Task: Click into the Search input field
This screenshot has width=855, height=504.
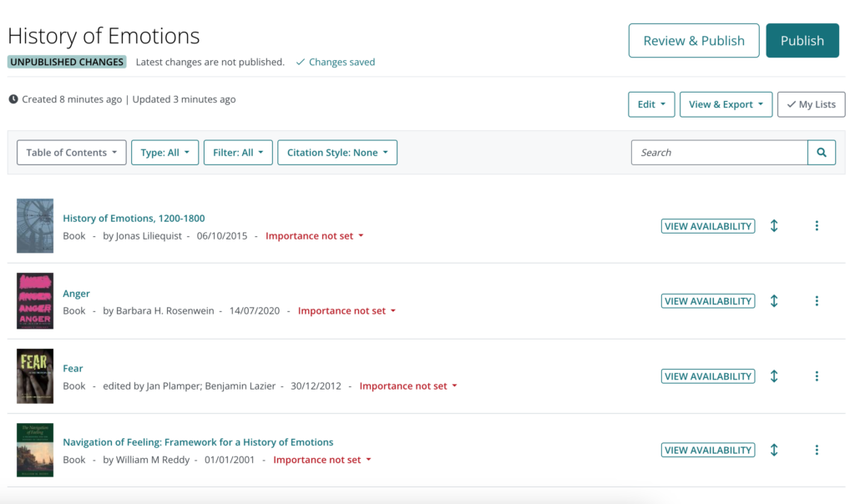Action: click(x=719, y=153)
